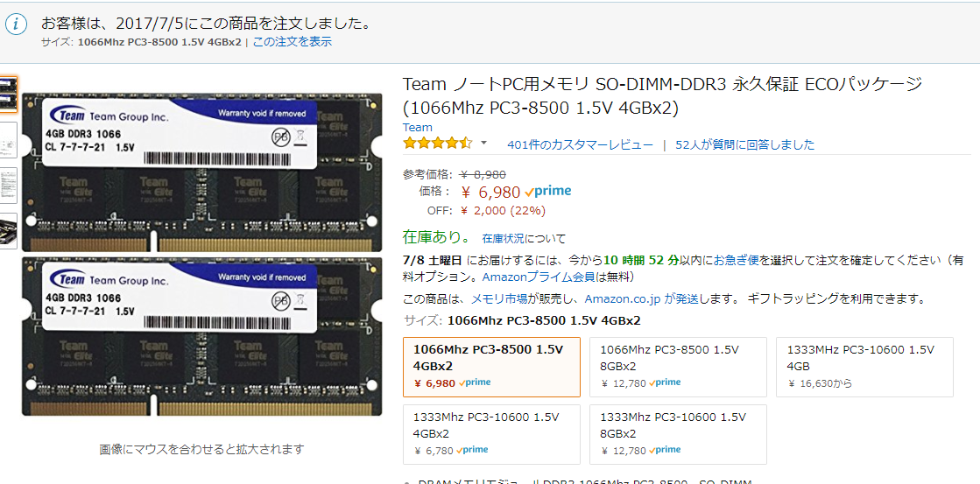The width and height of the screenshot is (980, 484).
Task: Click the star rating icons
Action: click(x=438, y=144)
